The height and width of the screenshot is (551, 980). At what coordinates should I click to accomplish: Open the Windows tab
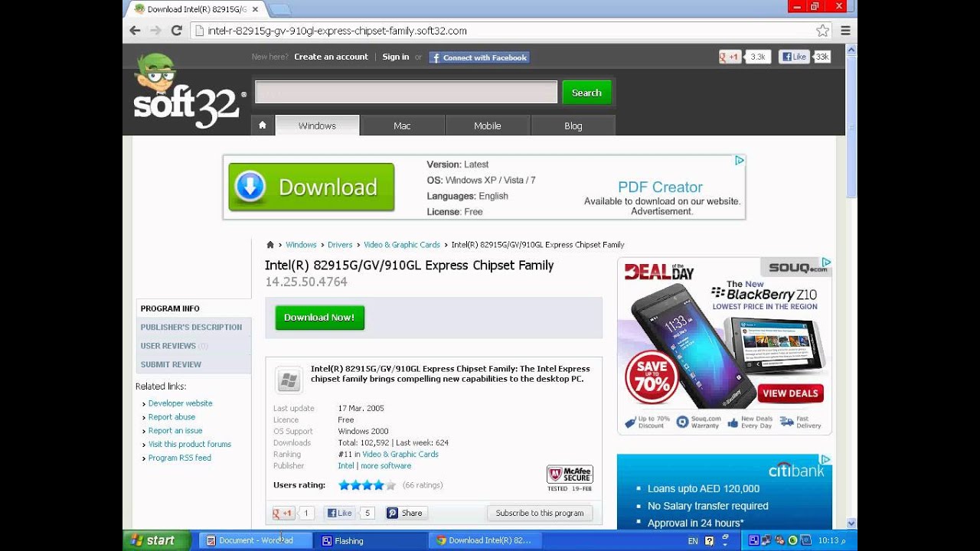[x=317, y=126]
